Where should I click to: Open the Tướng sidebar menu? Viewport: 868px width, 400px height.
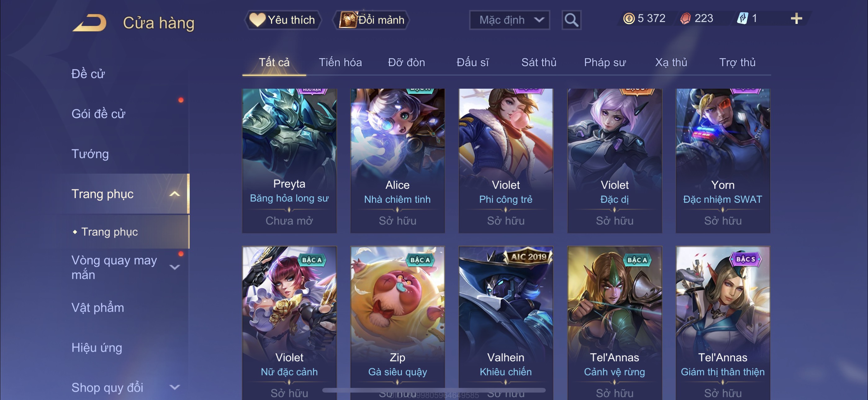click(x=90, y=154)
